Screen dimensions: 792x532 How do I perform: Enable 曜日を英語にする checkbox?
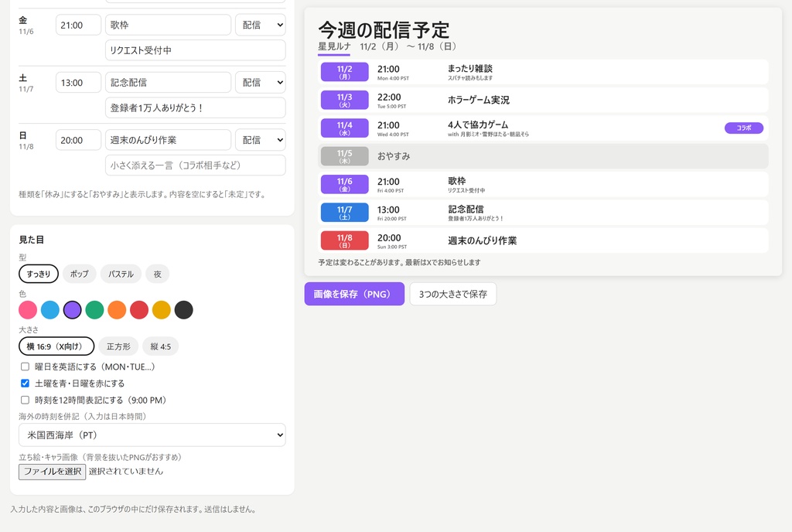(x=25, y=367)
